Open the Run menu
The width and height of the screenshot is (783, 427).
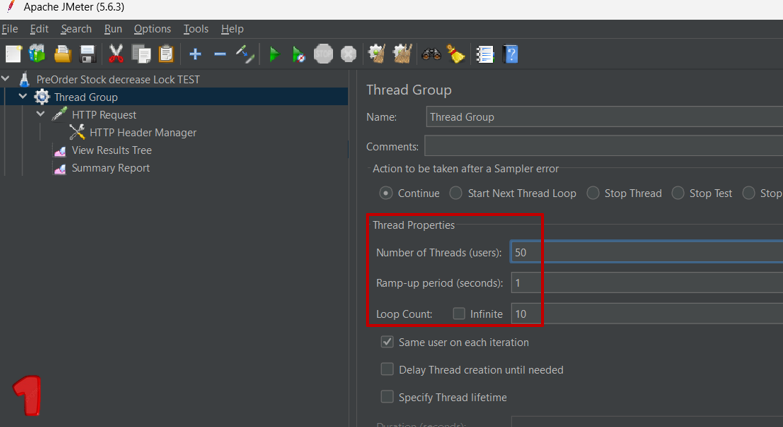tap(113, 29)
